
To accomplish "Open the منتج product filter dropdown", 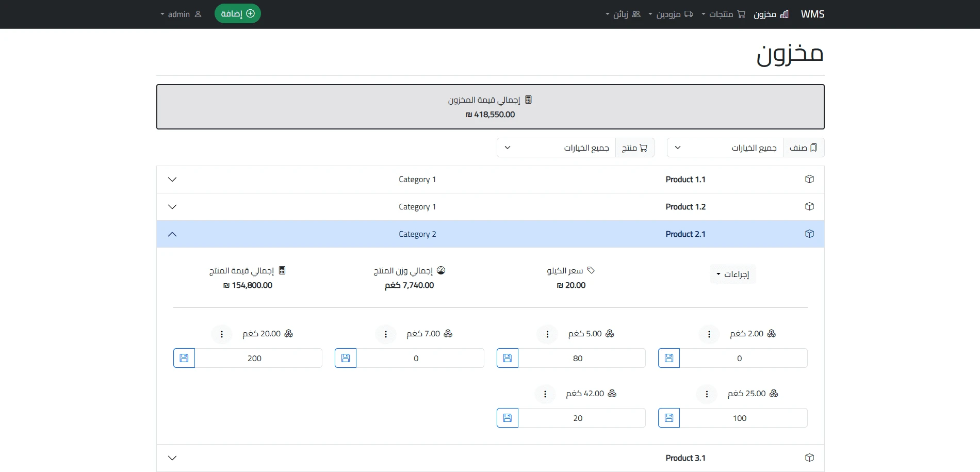I will 557,148.
